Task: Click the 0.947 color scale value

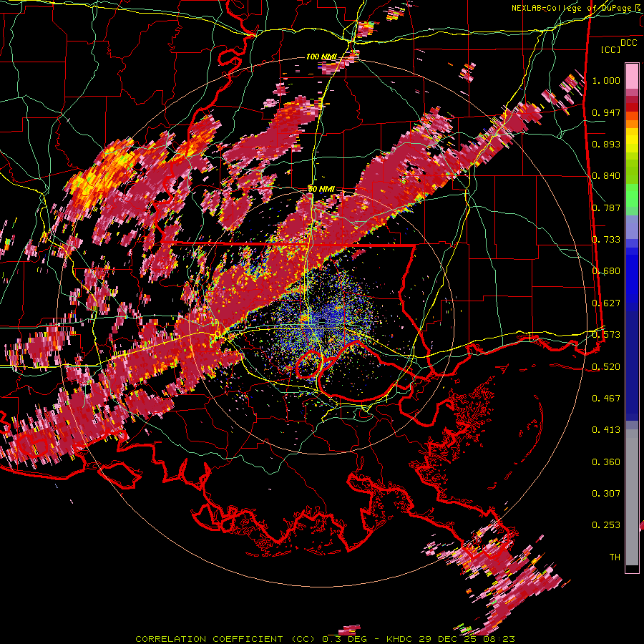Action: coord(606,112)
